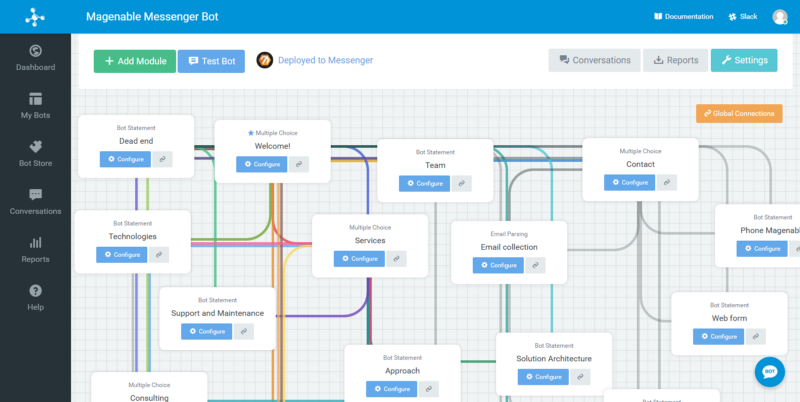Open the Documentation link in header
Viewport: 800px width, 402px height.
click(x=683, y=17)
